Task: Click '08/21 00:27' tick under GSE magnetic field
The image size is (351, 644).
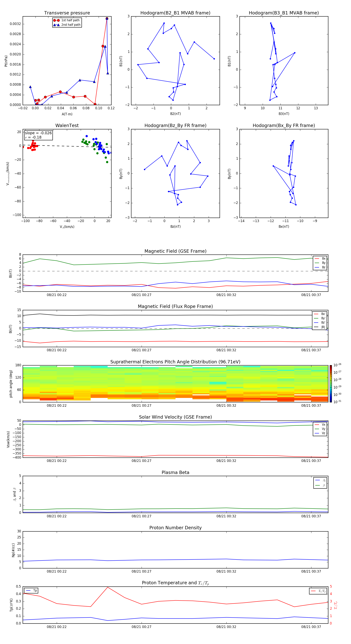Action: coord(141,295)
